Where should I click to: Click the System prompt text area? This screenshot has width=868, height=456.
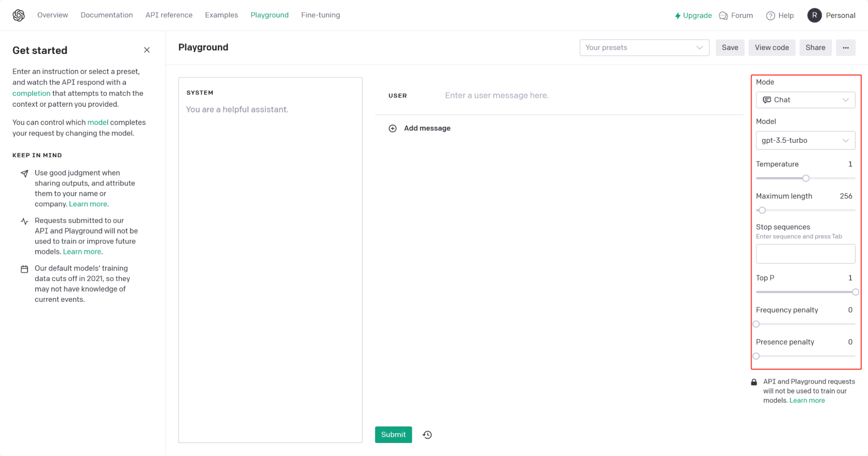coord(270,260)
